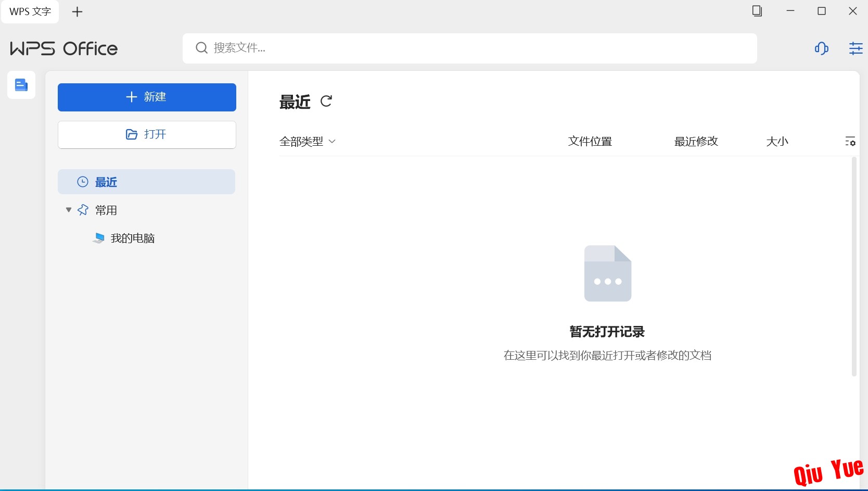Collapse the 常用 tree section

point(68,210)
